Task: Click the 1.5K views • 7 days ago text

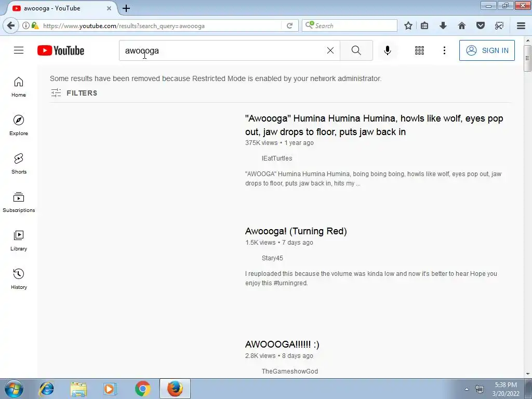Action: pos(279,243)
